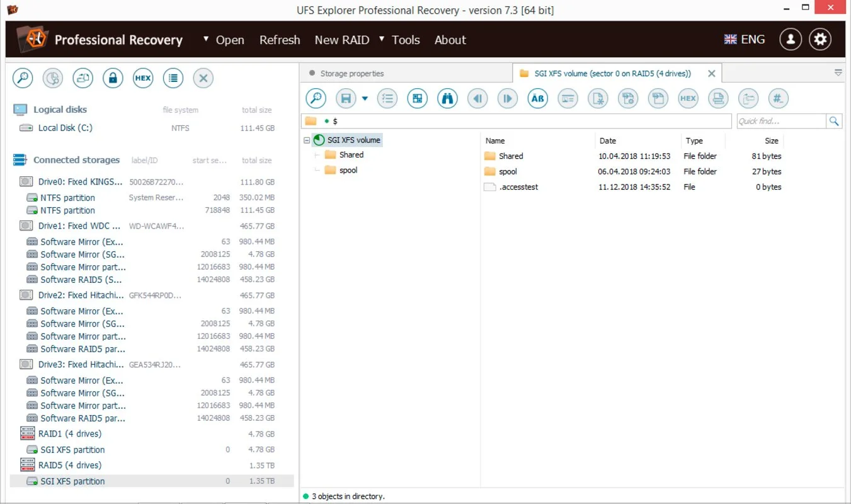
Task: Click the grid view icon in the file toolbar
Action: (417, 98)
